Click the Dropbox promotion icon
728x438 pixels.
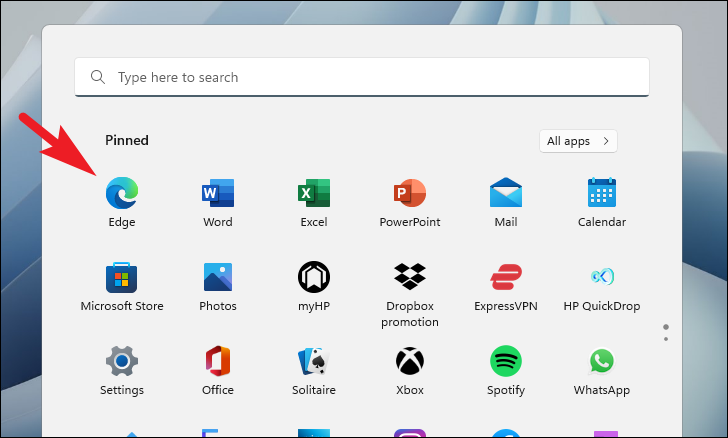410,276
